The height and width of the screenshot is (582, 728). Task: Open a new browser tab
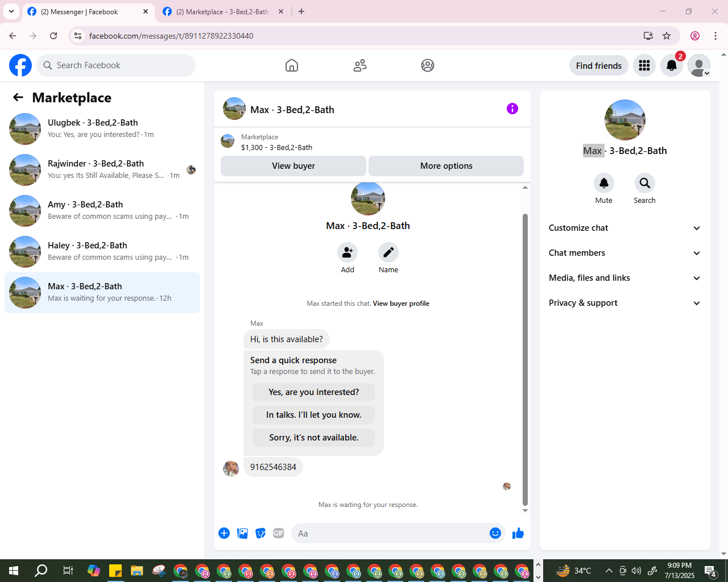[x=301, y=11]
